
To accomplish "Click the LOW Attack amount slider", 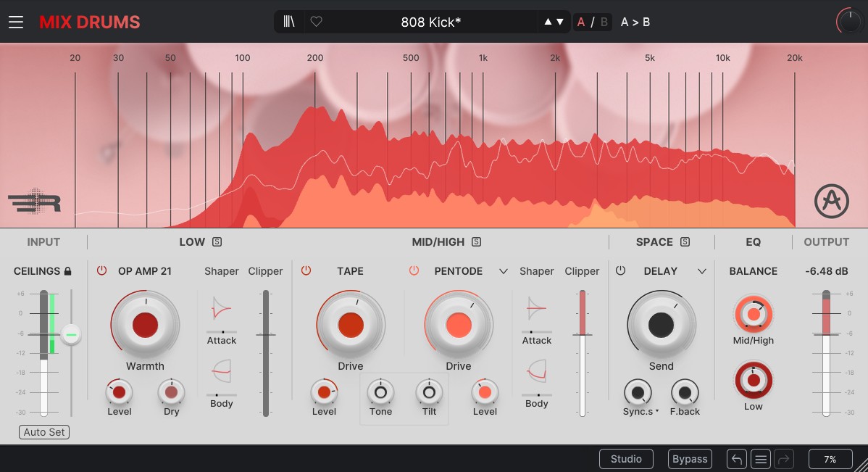I will click(x=222, y=332).
